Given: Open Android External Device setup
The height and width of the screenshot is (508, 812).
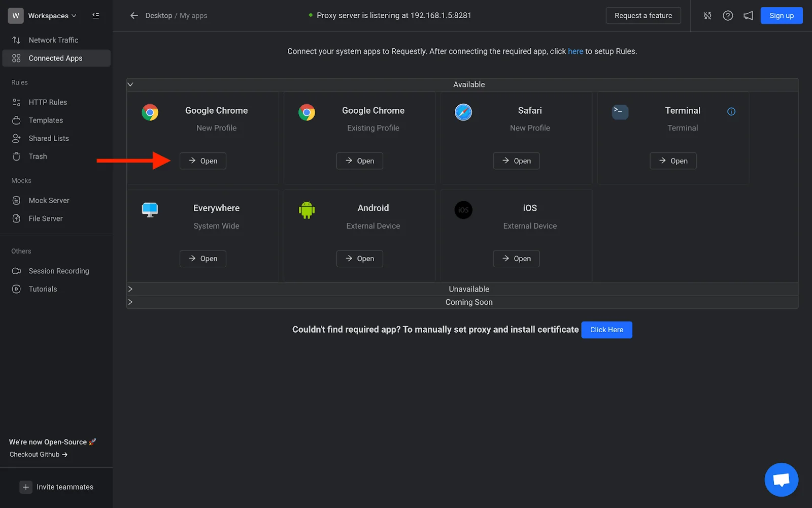Looking at the screenshot, I should click(x=360, y=259).
